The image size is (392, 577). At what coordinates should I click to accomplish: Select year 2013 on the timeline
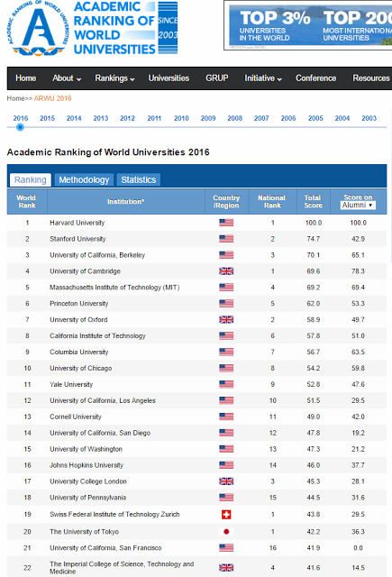pyautogui.click(x=101, y=118)
